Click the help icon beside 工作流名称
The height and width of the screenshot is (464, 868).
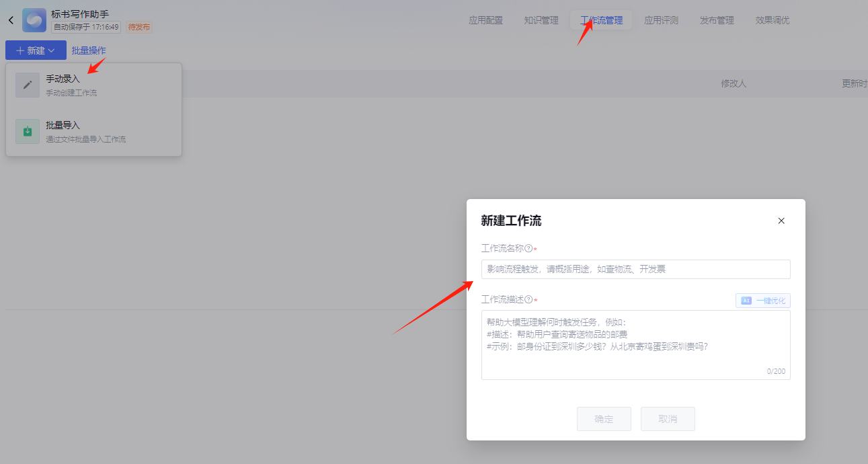tap(528, 248)
